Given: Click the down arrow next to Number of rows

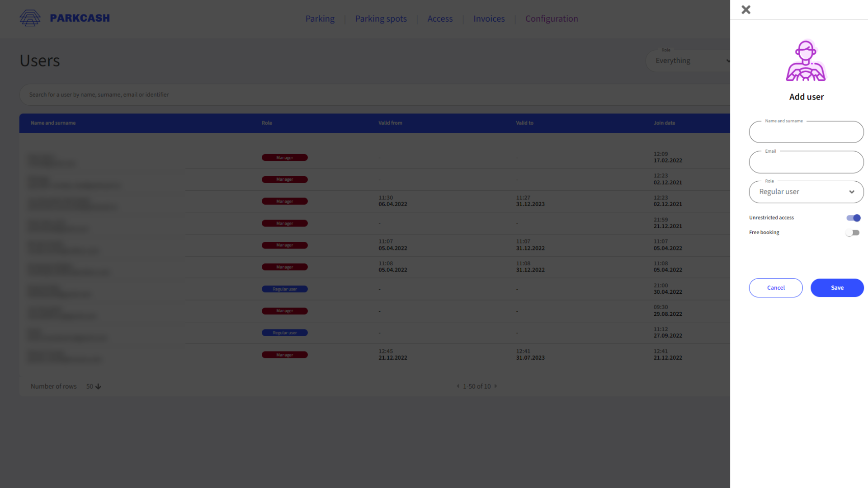Looking at the screenshot, I should (98, 386).
